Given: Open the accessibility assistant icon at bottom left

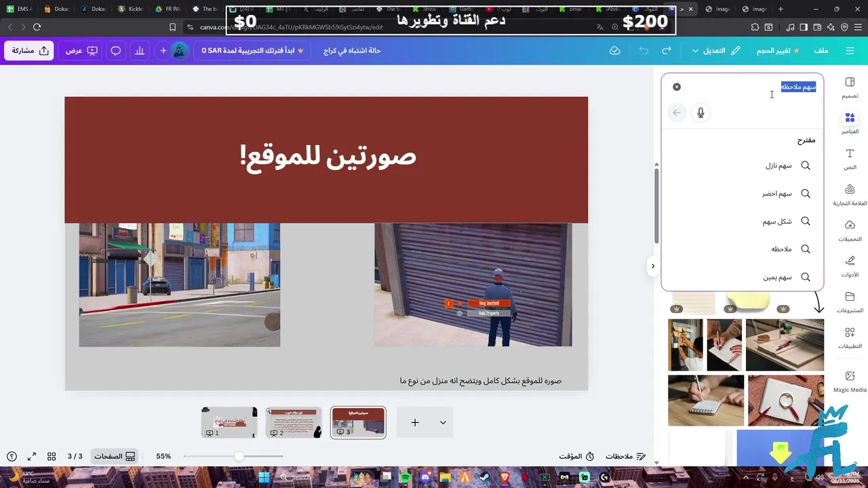Looking at the screenshot, I should click(x=12, y=456).
